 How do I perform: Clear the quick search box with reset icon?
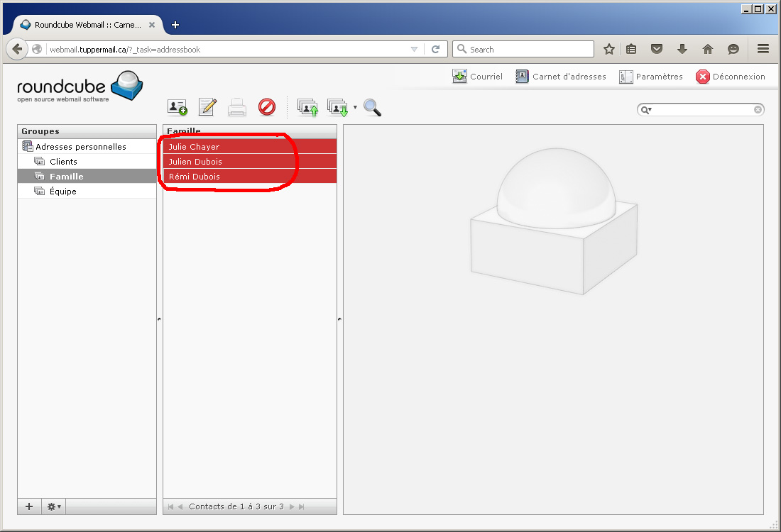point(758,110)
